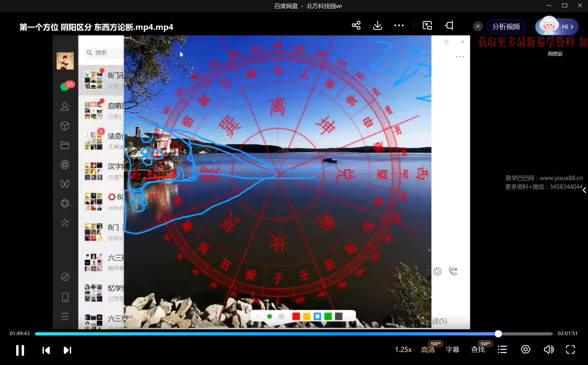Viewport: 588px width, 365px height.
Task: Close the 分析视频 prompt with X
Action: tap(478, 27)
